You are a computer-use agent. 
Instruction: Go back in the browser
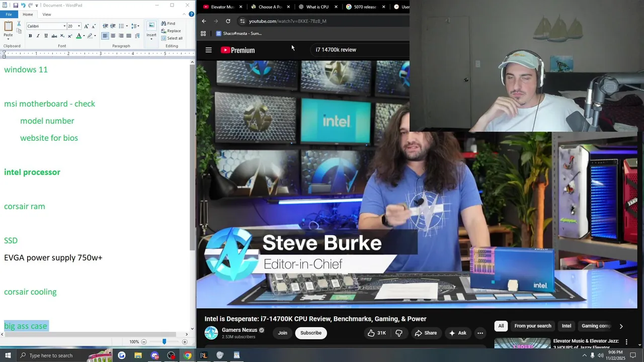click(204, 21)
